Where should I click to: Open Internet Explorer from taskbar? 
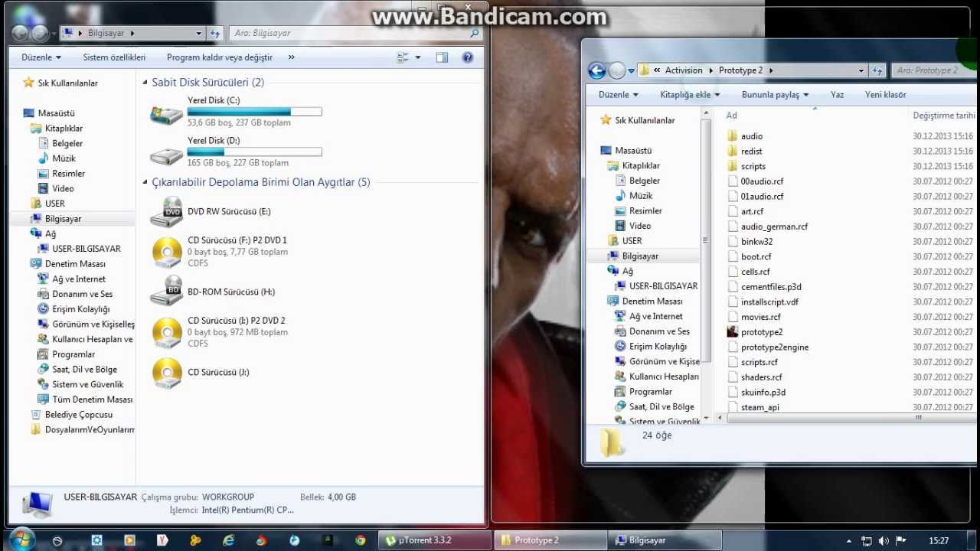click(228, 540)
